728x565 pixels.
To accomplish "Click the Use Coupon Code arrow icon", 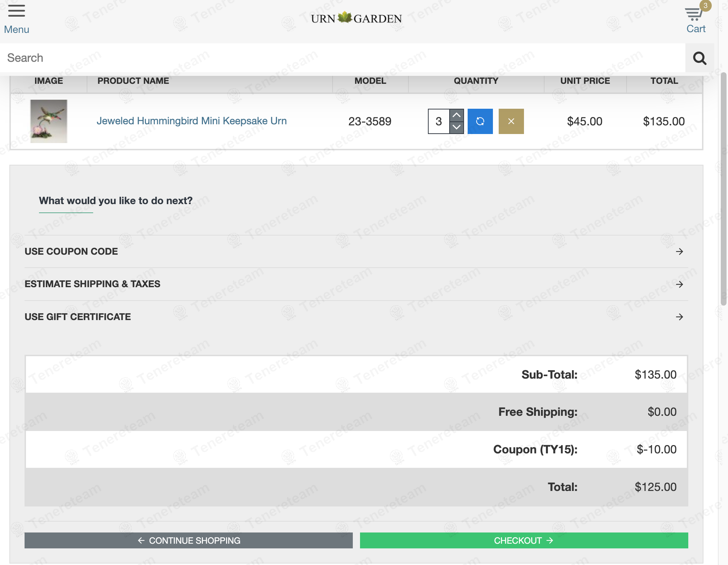I will tap(679, 251).
